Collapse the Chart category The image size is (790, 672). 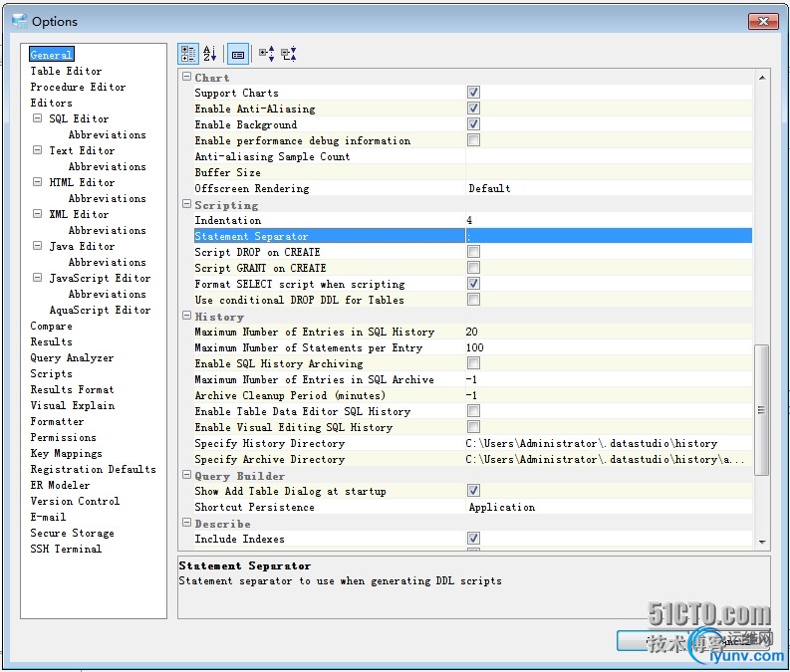pyautogui.click(x=187, y=77)
